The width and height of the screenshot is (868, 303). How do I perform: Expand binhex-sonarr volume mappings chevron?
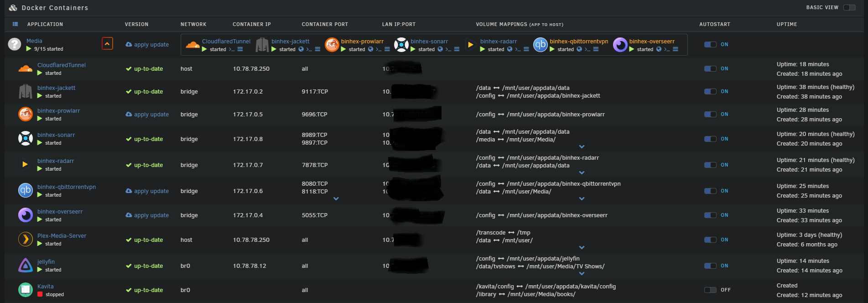tap(582, 146)
